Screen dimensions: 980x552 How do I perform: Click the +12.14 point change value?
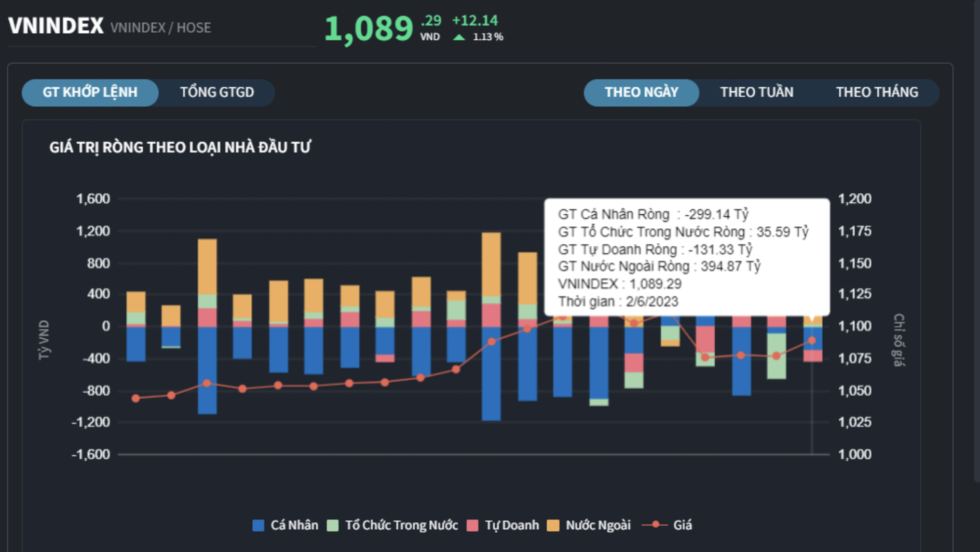(x=474, y=20)
